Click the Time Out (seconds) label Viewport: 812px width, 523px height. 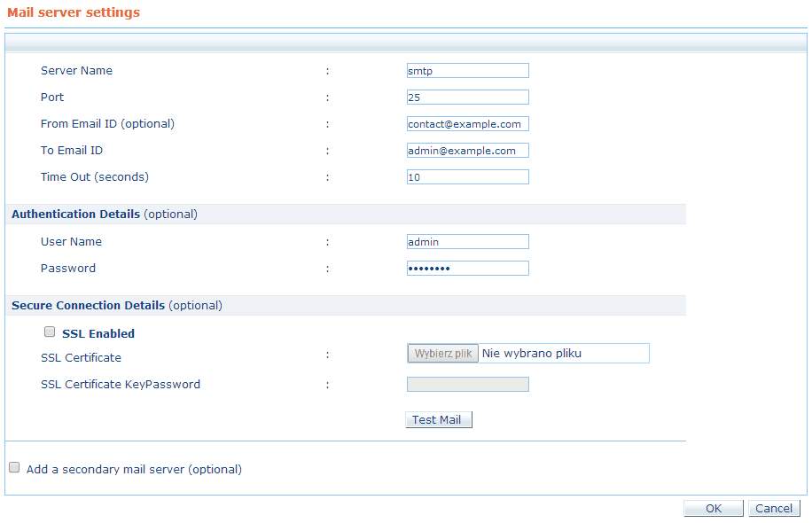click(x=95, y=176)
